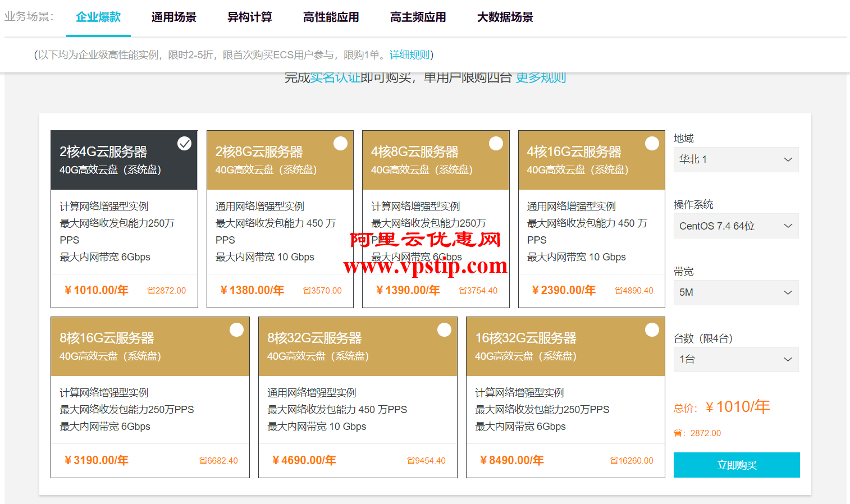Switch to the 异构计算 tab

[x=250, y=17]
